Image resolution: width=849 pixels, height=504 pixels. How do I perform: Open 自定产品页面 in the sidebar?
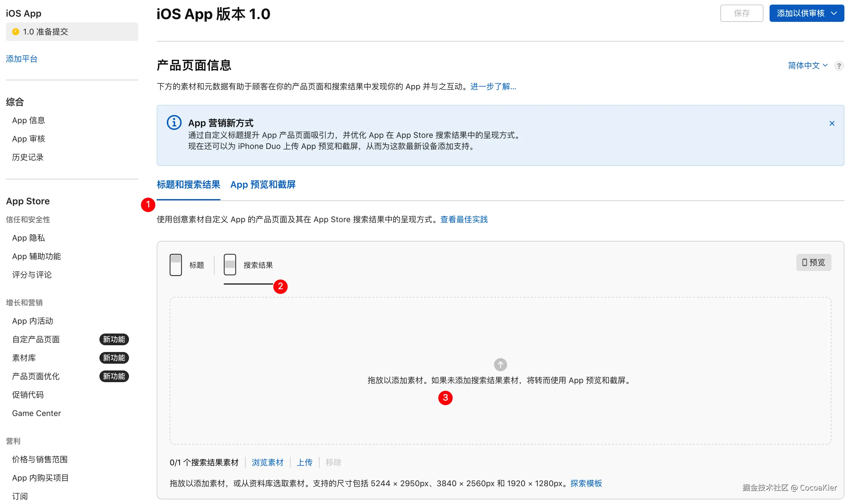click(36, 339)
